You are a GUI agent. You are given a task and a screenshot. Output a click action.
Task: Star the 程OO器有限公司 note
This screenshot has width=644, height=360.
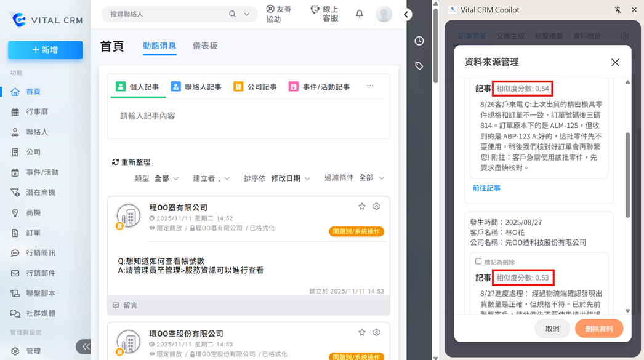click(x=362, y=207)
